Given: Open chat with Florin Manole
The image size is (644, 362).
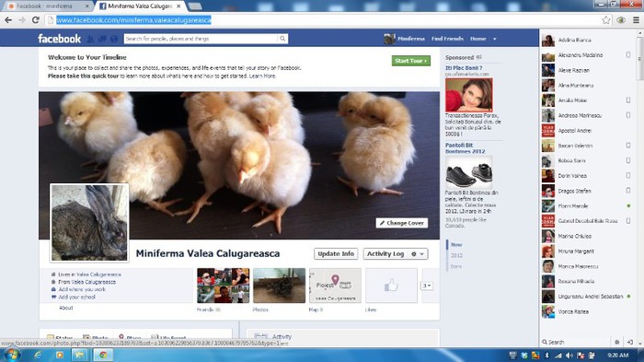Looking at the screenshot, I should 587,205.
